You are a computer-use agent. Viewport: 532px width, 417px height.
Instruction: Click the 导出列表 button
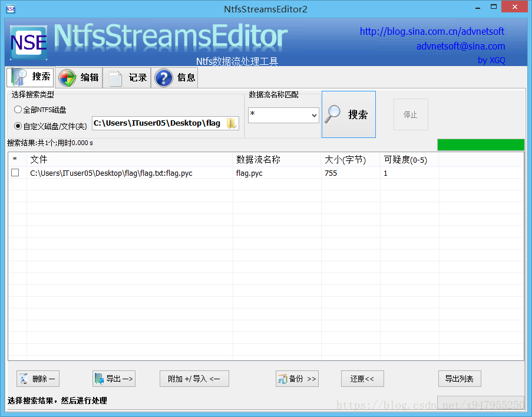click(x=460, y=379)
